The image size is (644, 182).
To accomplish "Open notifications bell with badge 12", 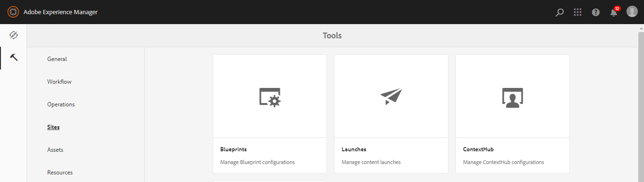I will click(614, 12).
